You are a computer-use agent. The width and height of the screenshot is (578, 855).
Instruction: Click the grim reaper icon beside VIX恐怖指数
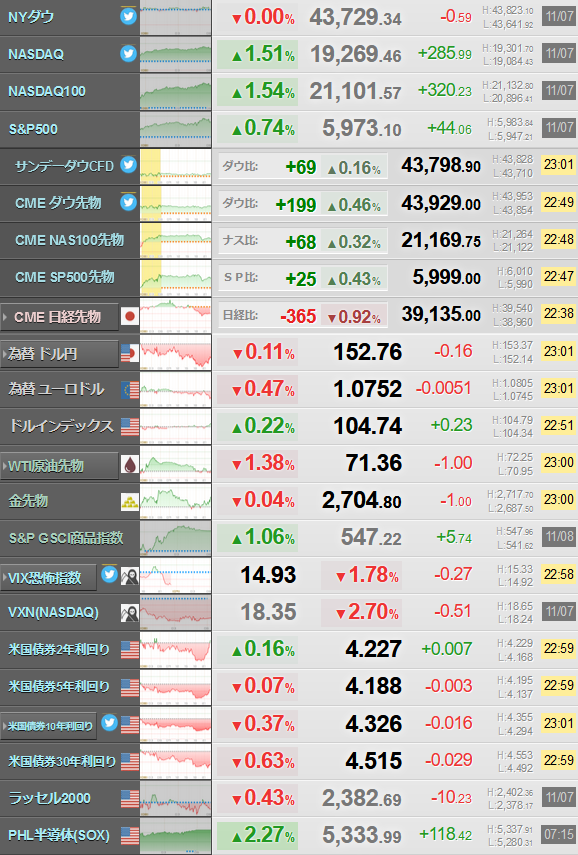130,576
